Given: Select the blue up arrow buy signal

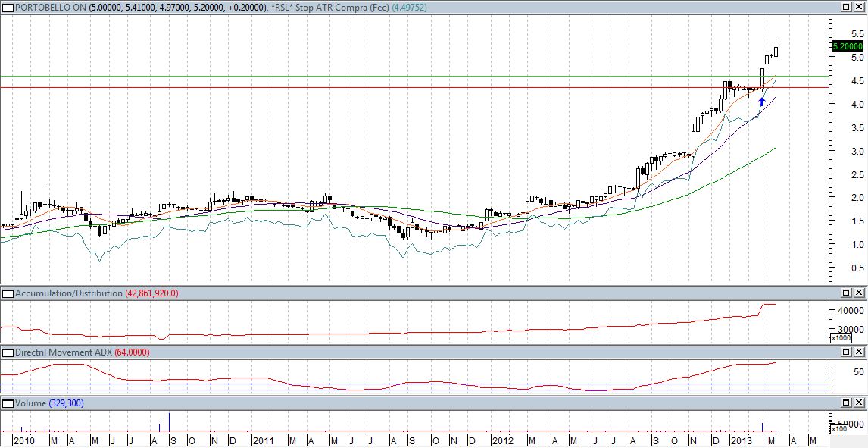Looking at the screenshot, I should (762, 101).
